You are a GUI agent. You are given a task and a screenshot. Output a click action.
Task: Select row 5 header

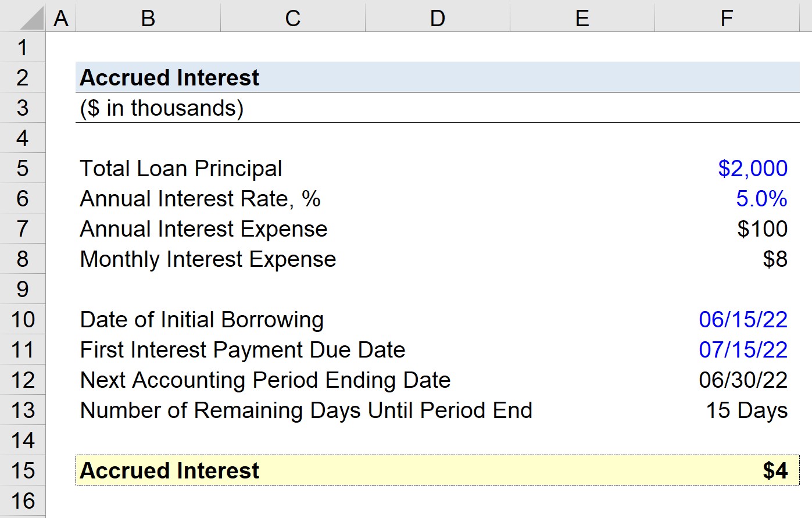click(x=22, y=169)
